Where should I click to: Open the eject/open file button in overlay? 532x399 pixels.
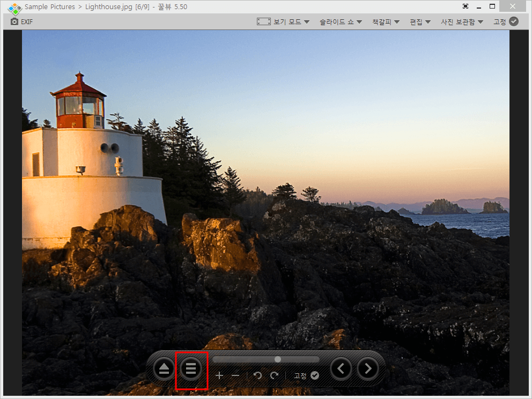164,368
